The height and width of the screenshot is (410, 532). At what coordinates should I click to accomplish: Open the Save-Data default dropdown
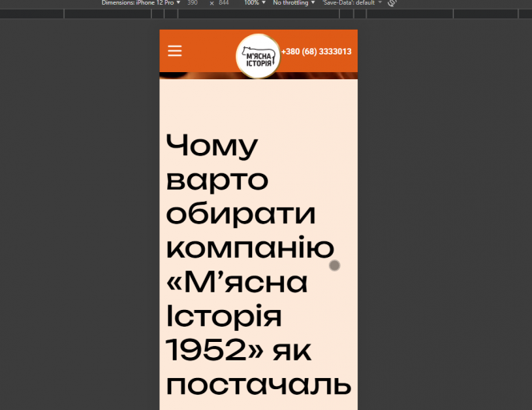[x=352, y=2]
